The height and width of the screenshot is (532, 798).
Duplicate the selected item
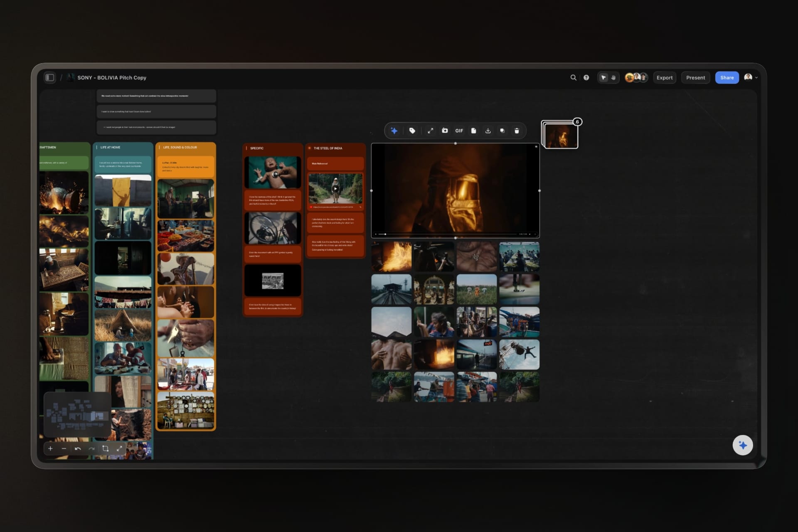pyautogui.click(x=502, y=131)
